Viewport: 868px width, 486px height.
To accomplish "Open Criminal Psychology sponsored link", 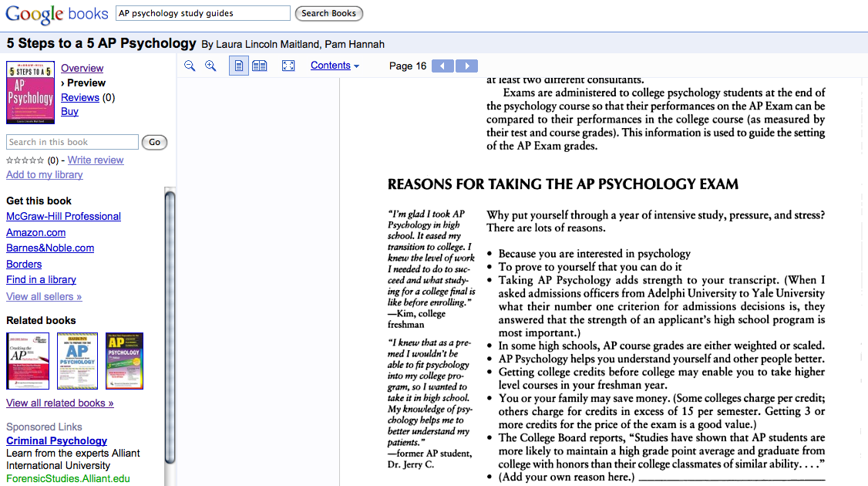I will click(x=56, y=440).
